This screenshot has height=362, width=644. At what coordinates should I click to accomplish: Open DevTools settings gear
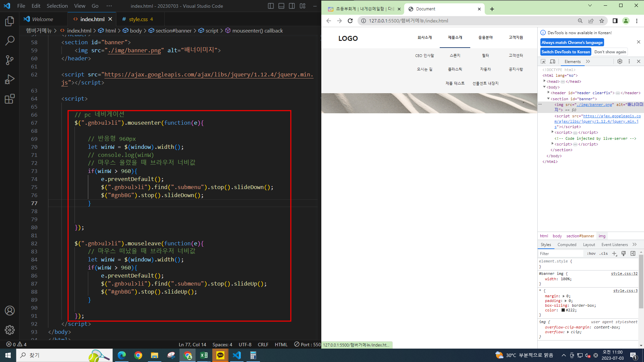(620, 62)
